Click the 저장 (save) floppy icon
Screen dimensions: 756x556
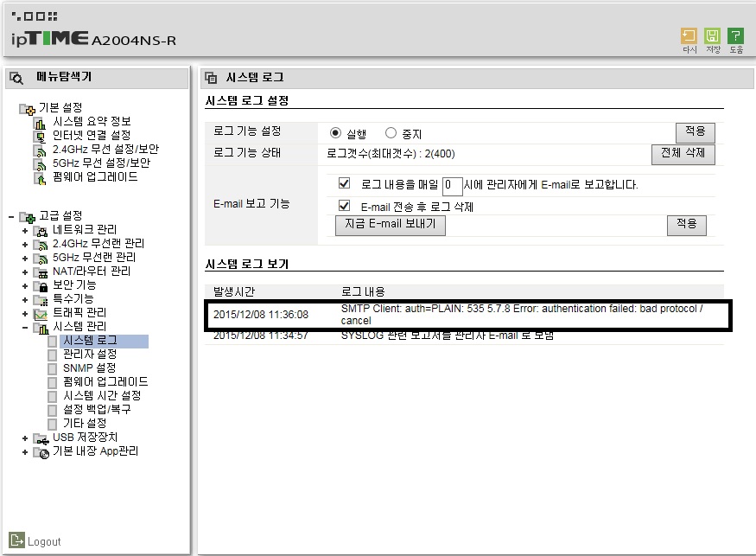pos(712,36)
